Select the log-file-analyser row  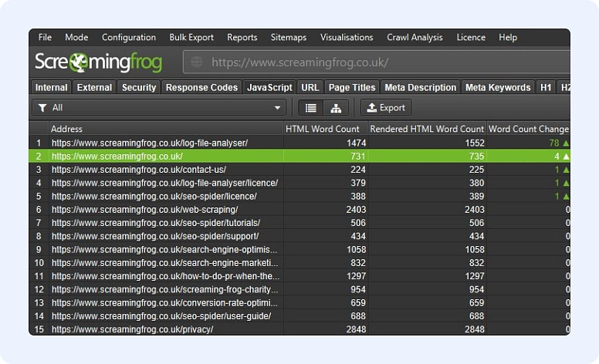pos(149,143)
